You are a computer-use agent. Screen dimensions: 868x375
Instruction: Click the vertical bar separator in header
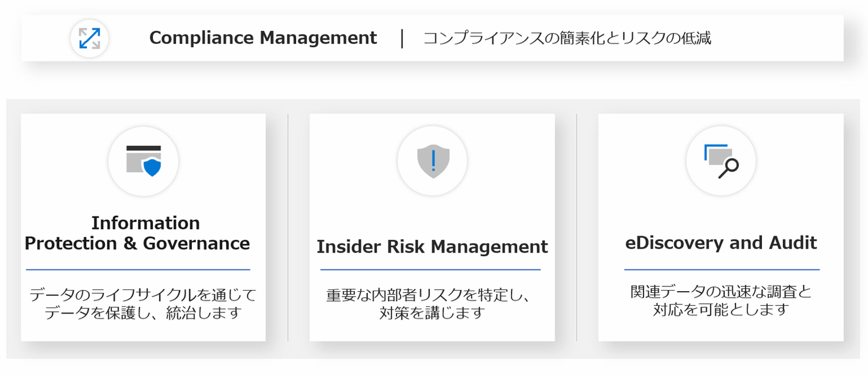[x=402, y=38]
